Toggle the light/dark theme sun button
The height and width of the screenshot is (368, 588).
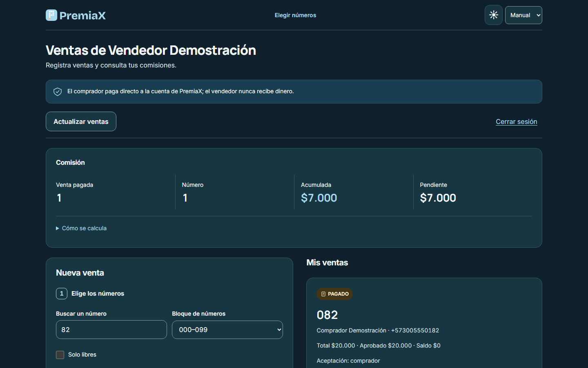(494, 15)
